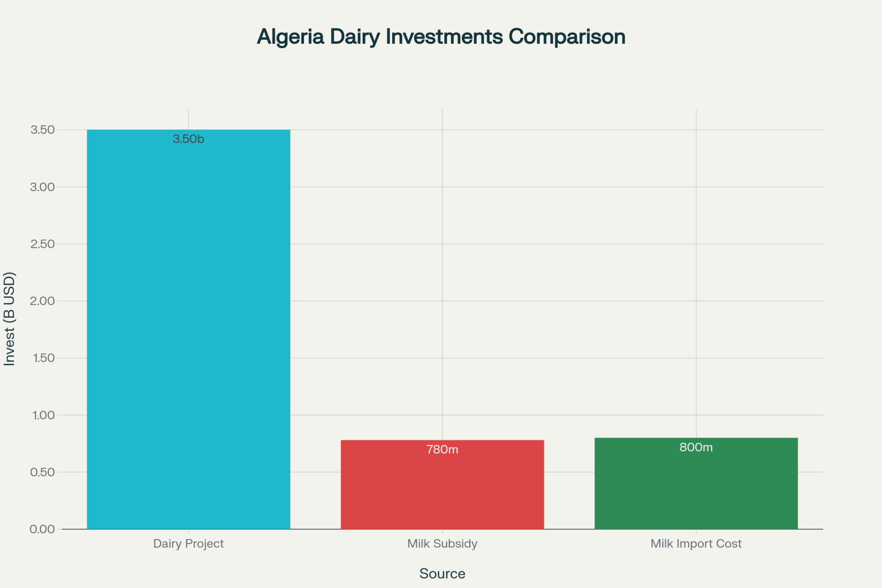Click the 2.00 y-axis tick label
The width and height of the screenshot is (882, 588).
(x=42, y=301)
